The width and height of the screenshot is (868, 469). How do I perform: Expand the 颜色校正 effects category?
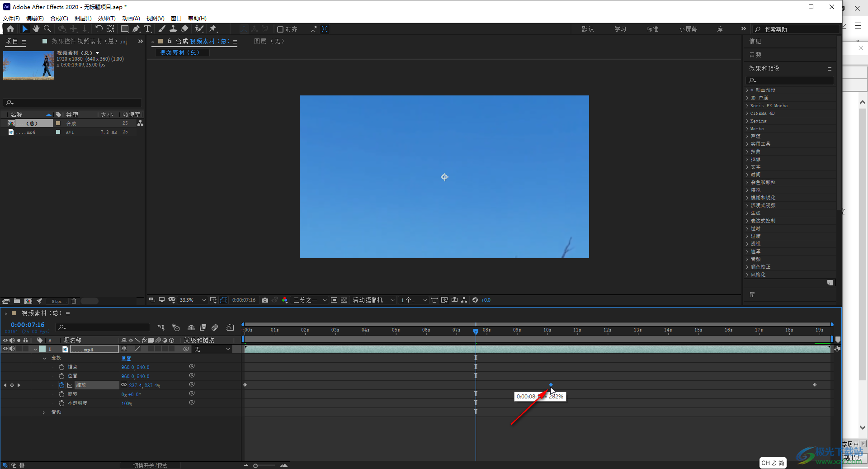(x=747, y=267)
